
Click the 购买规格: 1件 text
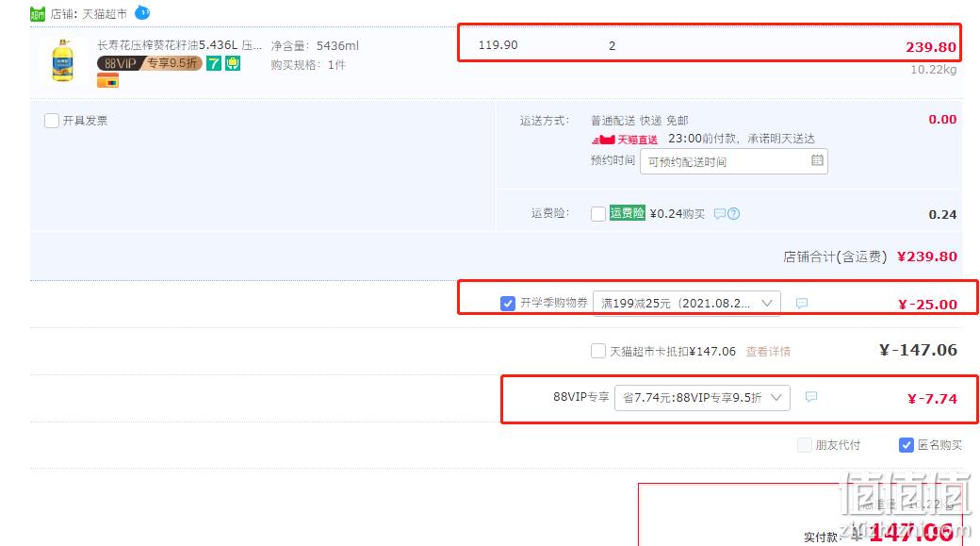(x=308, y=65)
